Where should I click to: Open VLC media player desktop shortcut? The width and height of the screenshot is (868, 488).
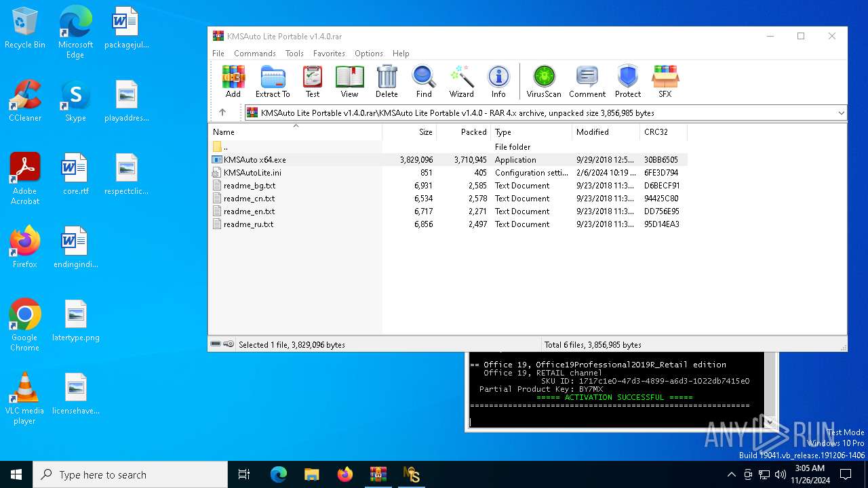coord(25,399)
